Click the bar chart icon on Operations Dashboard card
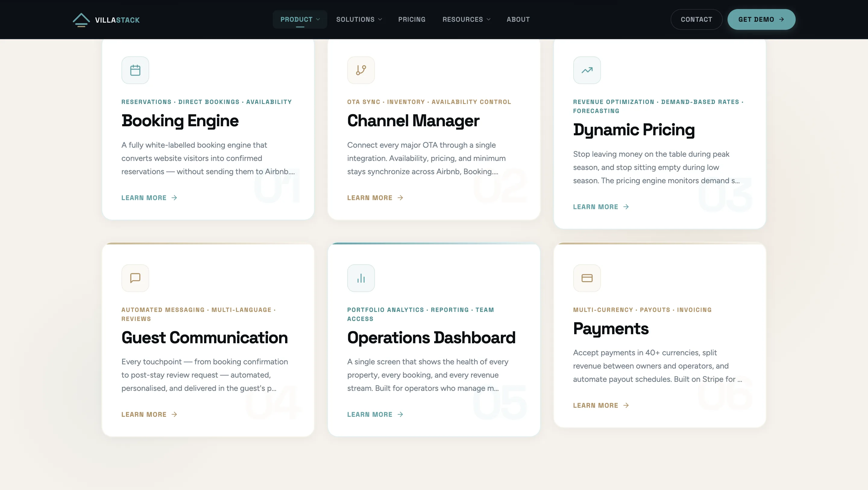The width and height of the screenshot is (868, 490). 361,278
